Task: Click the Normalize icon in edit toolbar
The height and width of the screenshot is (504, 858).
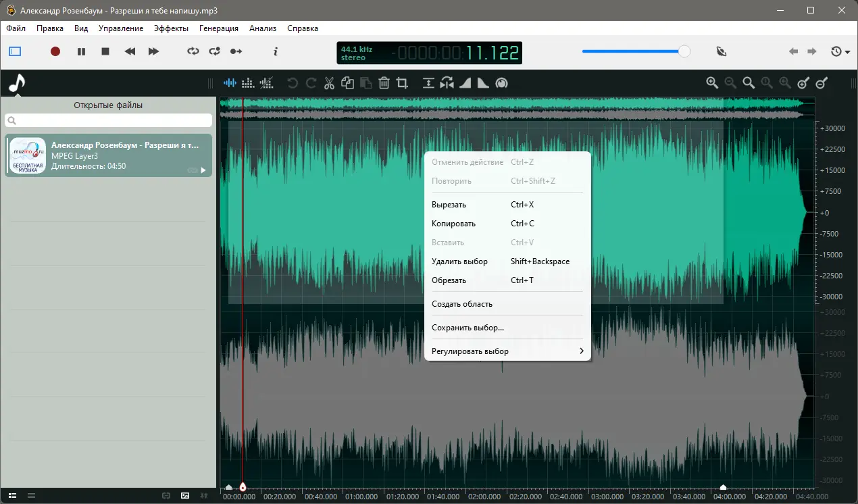Action: point(428,83)
